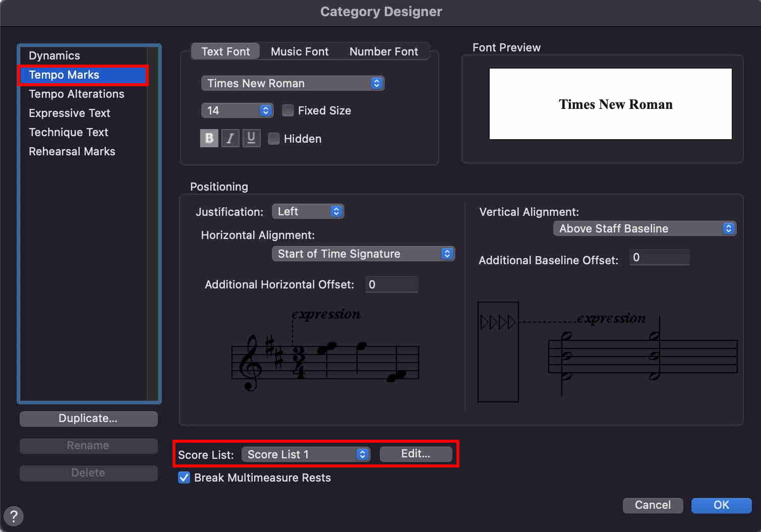The width and height of the screenshot is (761, 532).
Task: Open the font size 14 dropdown
Action: coord(237,110)
